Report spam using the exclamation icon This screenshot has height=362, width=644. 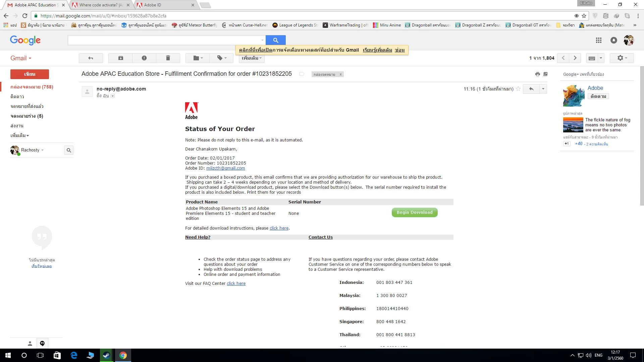144,58
